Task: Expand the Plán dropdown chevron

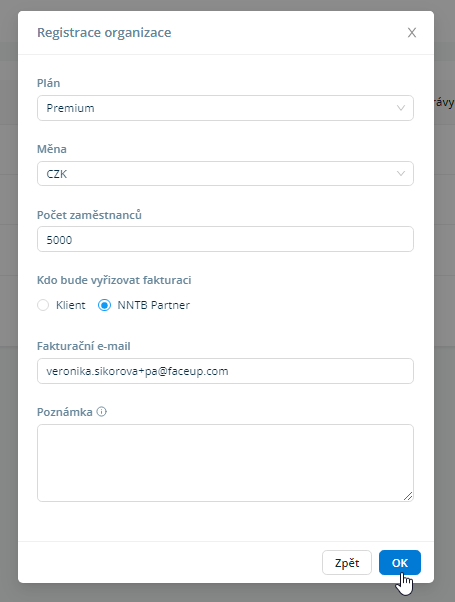Action: click(x=401, y=108)
